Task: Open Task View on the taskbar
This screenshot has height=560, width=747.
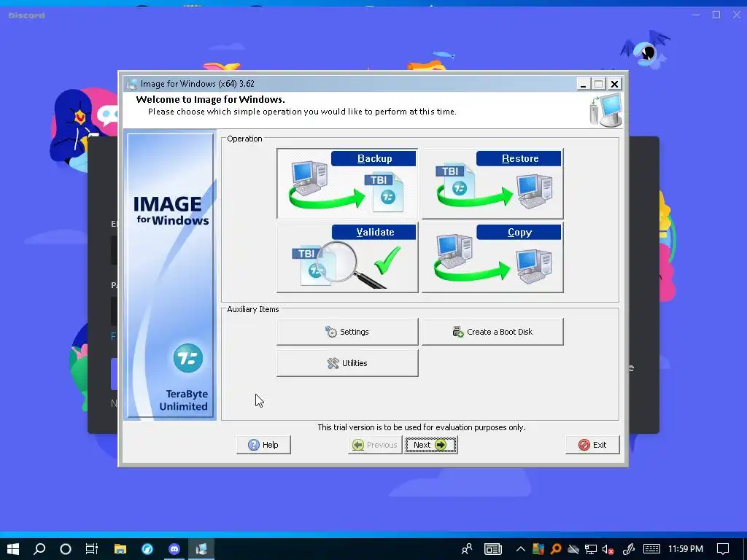Action: (92, 549)
